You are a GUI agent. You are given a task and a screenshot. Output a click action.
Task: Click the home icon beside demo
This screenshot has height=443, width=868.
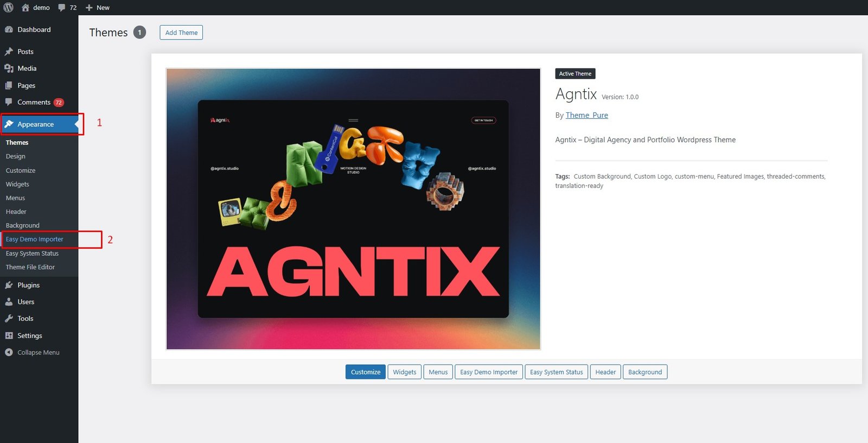pyautogui.click(x=25, y=8)
